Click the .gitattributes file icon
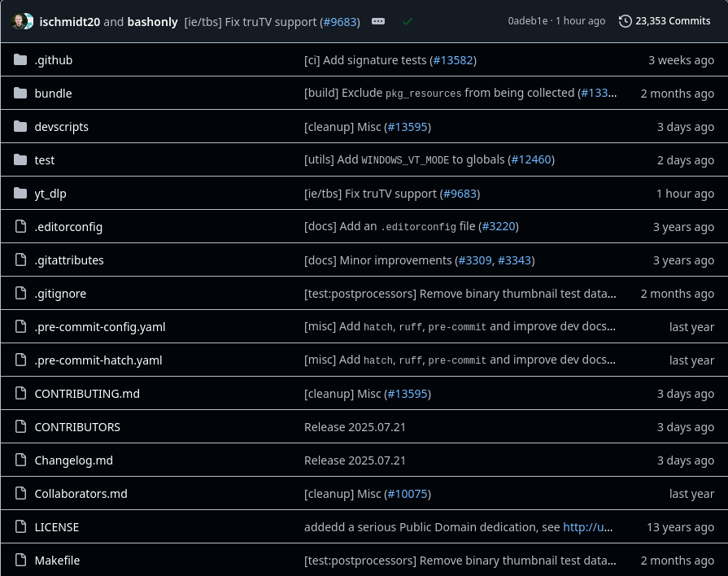 pos(20,260)
